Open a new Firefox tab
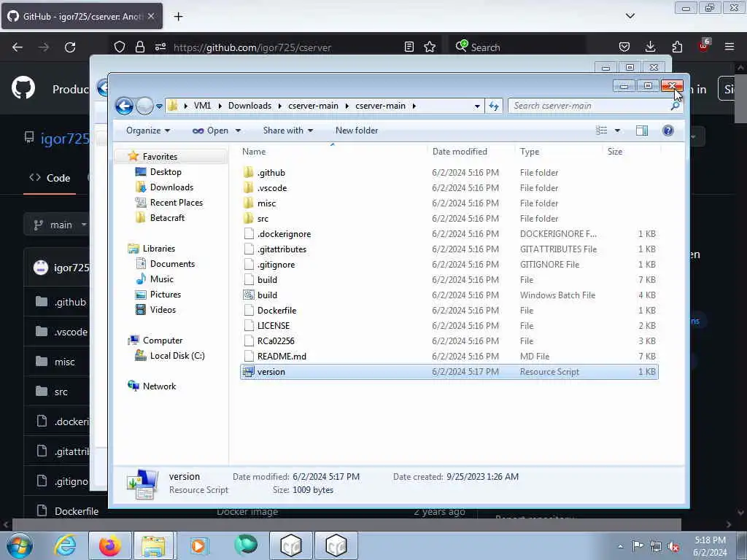The height and width of the screenshot is (560, 747). pos(178,17)
